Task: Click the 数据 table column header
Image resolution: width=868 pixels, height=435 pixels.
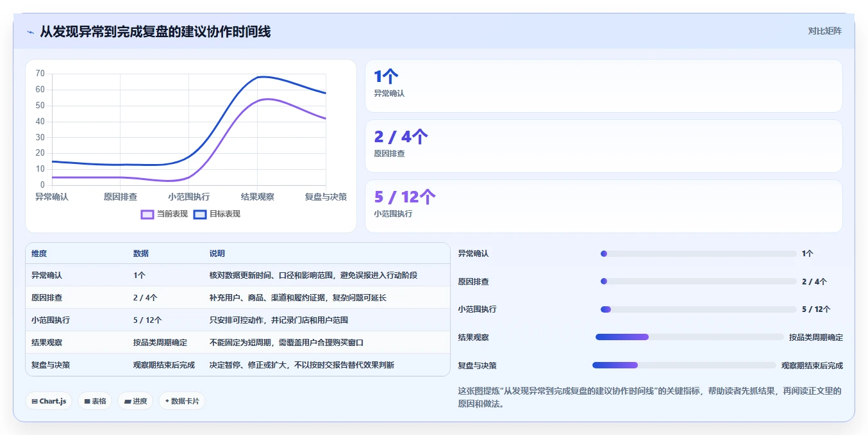Action: (x=141, y=254)
